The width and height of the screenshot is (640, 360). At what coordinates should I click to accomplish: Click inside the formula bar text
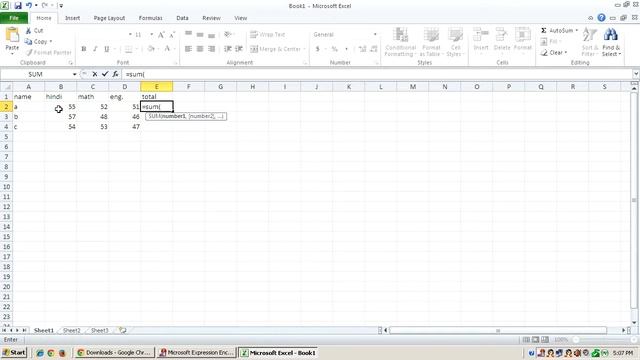pyautogui.click(x=135, y=74)
